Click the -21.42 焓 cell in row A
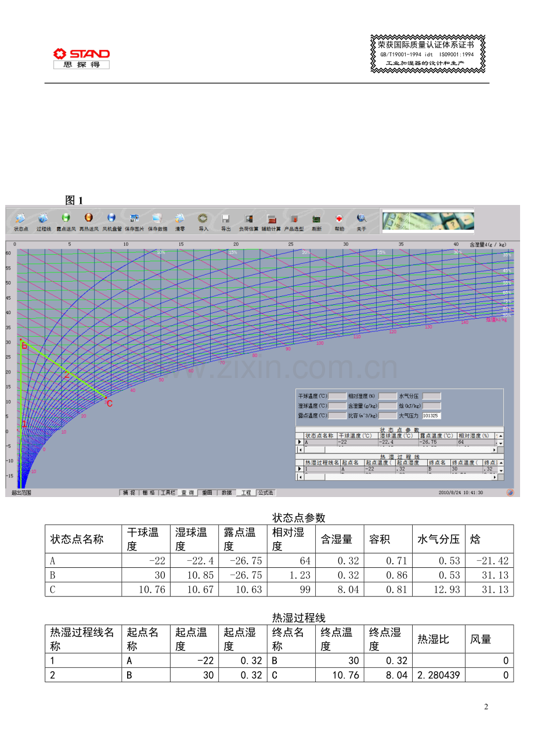 tap(489, 561)
